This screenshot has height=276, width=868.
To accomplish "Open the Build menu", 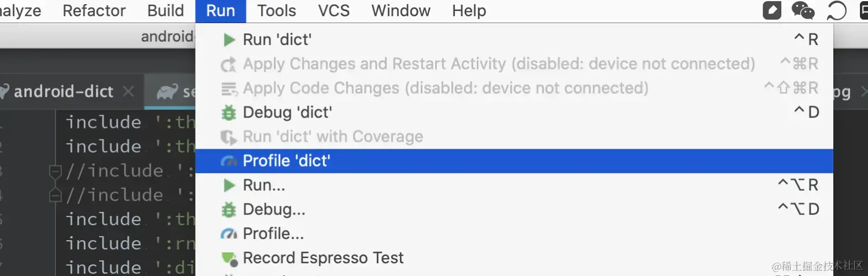I will [165, 10].
